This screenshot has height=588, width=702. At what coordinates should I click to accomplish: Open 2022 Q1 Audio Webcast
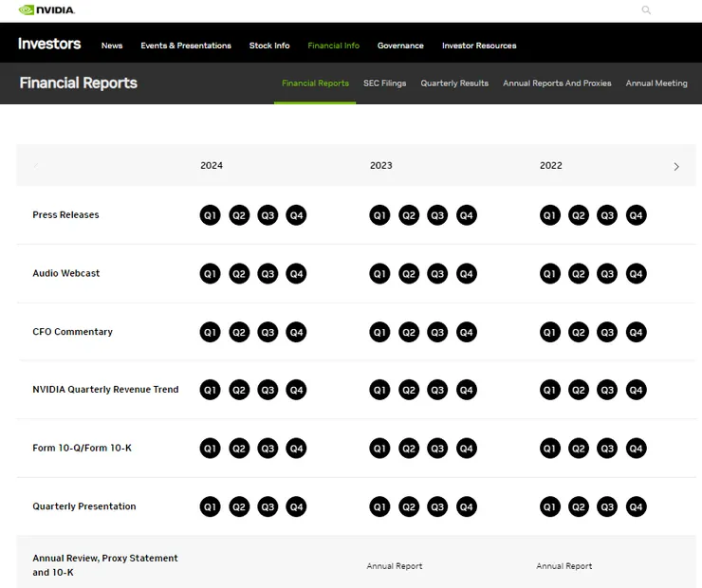tap(550, 274)
